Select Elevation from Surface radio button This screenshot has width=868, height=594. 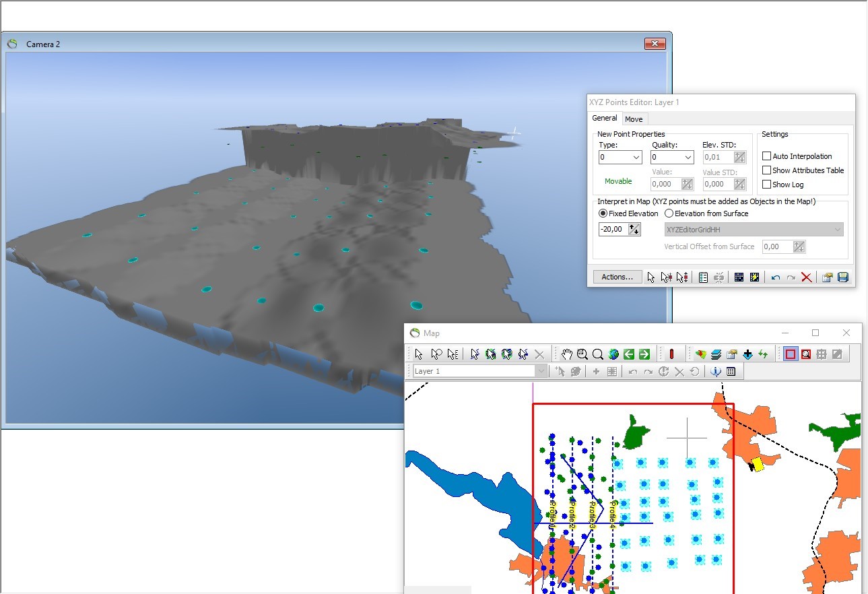click(669, 213)
